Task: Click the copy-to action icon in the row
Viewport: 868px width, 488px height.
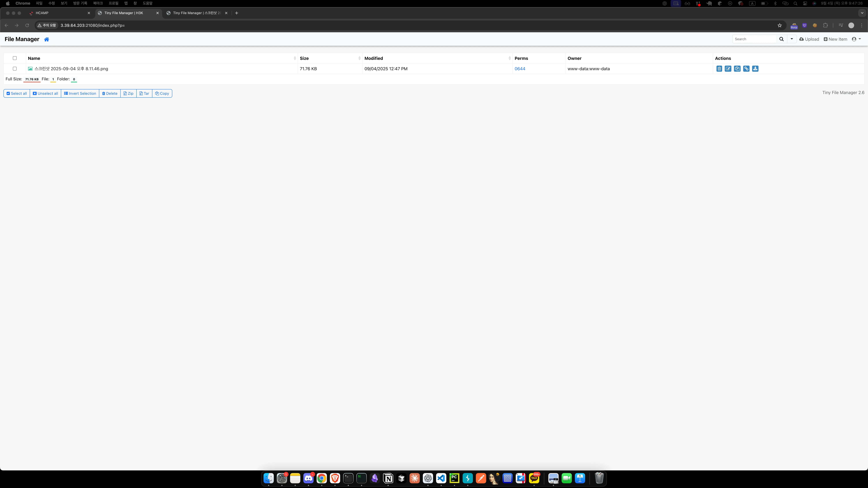Action: click(737, 69)
